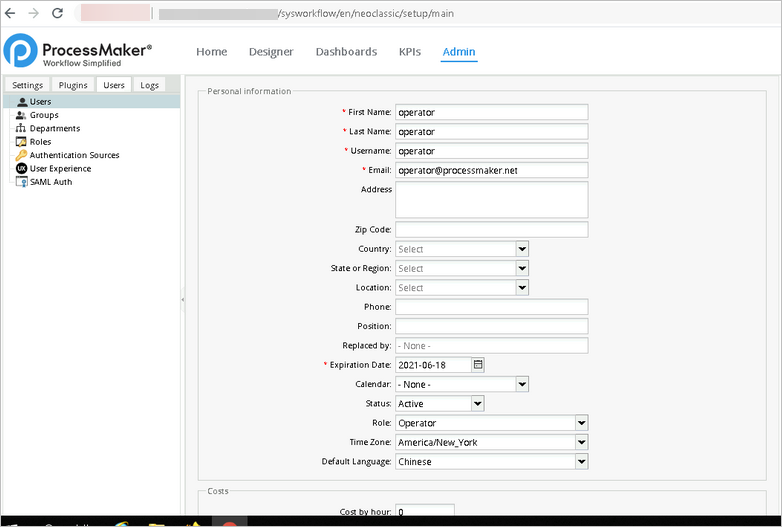This screenshot has height=527, width=782.
Task: Collapse the left sidebar panel splitter
Action: (182, 300)
